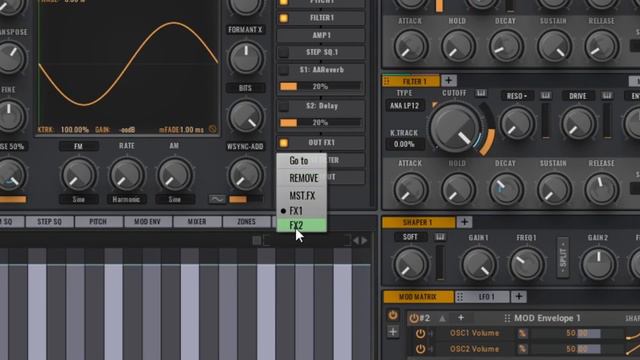The image size is (640, 360).
Task: Open the RESO - selector
Action: point(517,96)
